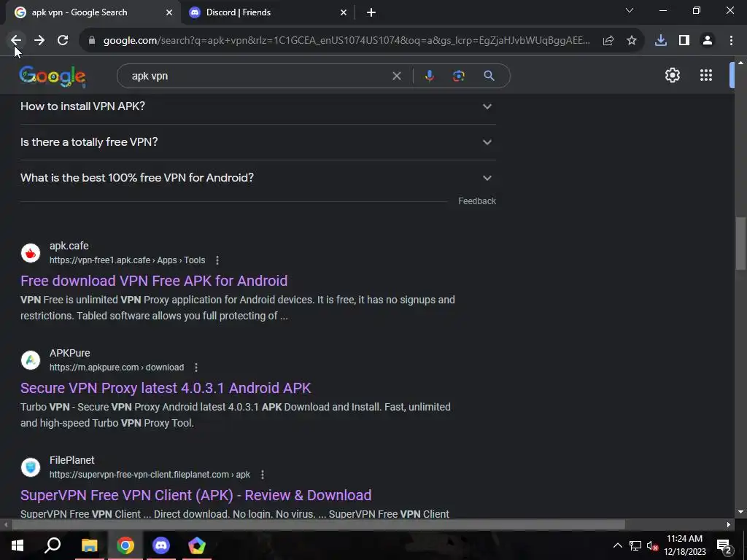Close the 'Discord | Friends' tab
Image resolution: width=747 pixels, height=560 pixels.
point(344,12)
